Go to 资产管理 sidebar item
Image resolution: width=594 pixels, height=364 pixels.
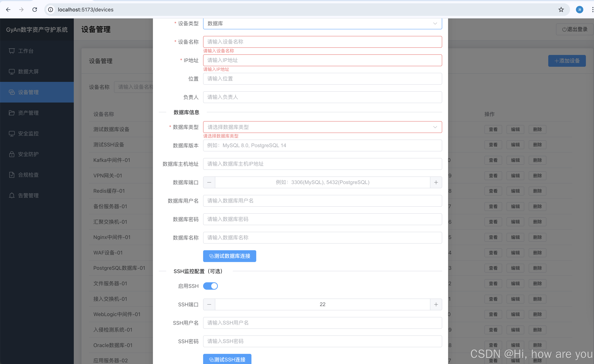click(28, 113)
